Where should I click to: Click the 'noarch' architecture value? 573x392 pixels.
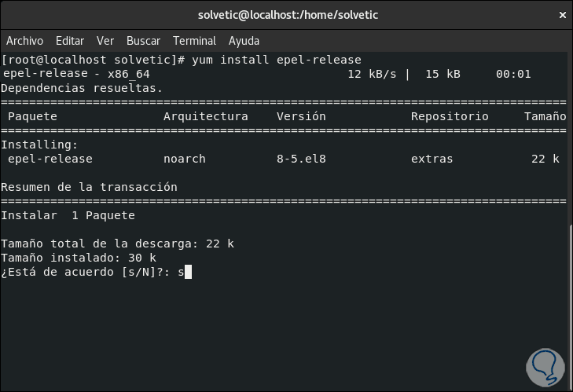pos(184,159)
